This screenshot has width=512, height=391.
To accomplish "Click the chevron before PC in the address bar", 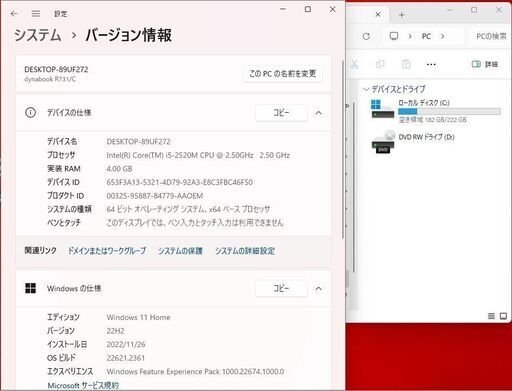I will [410, 36].
